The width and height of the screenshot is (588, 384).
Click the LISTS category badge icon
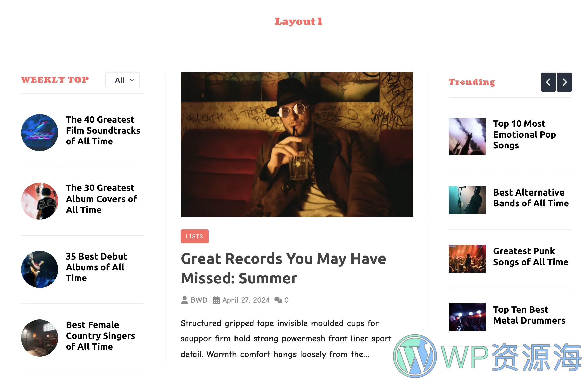click(194, 237)
